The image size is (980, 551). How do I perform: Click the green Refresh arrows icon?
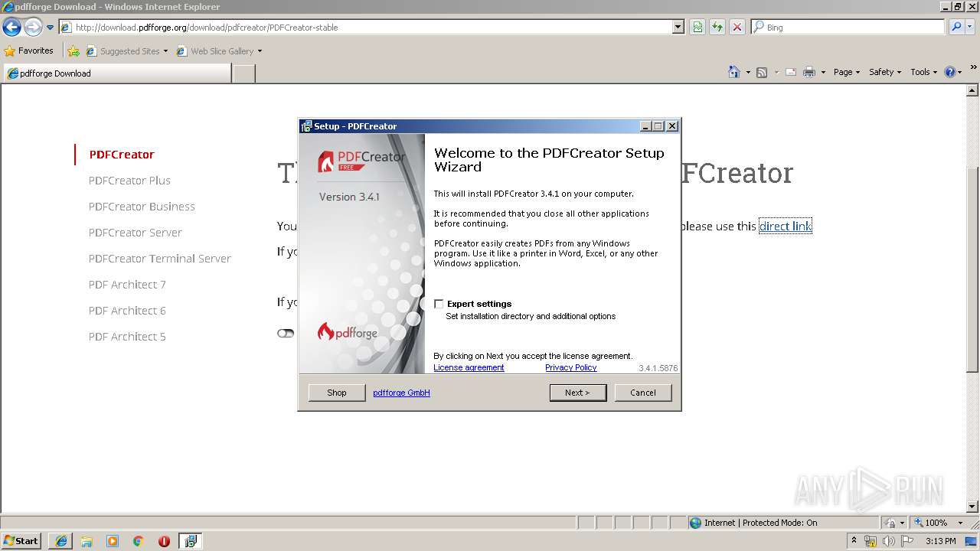point(717,28)
